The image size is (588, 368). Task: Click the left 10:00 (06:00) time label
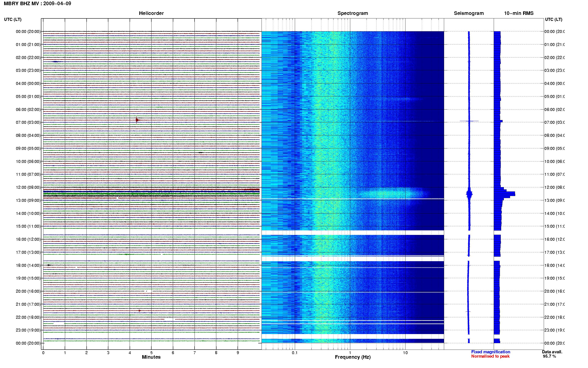click(x=28, y=162)
